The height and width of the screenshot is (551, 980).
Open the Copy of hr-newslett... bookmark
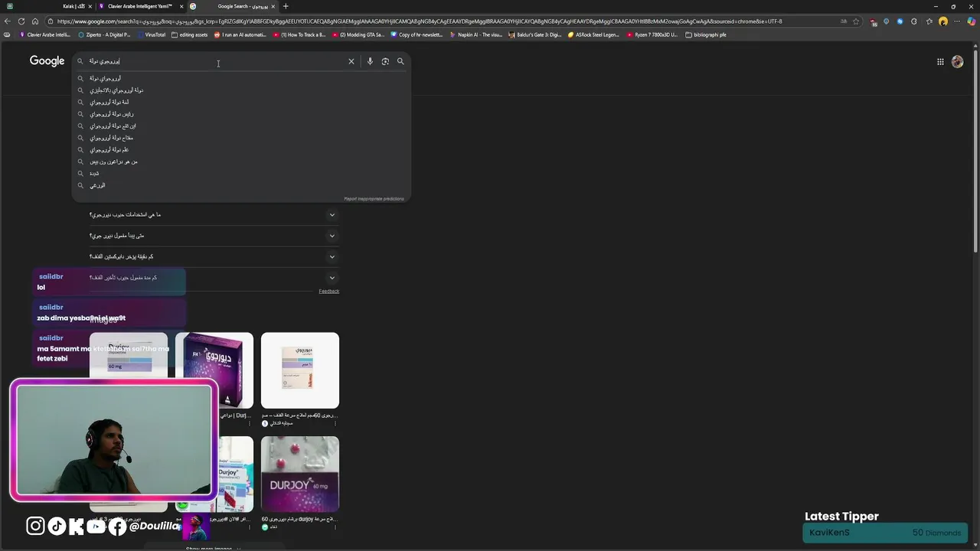click(417, 34)
